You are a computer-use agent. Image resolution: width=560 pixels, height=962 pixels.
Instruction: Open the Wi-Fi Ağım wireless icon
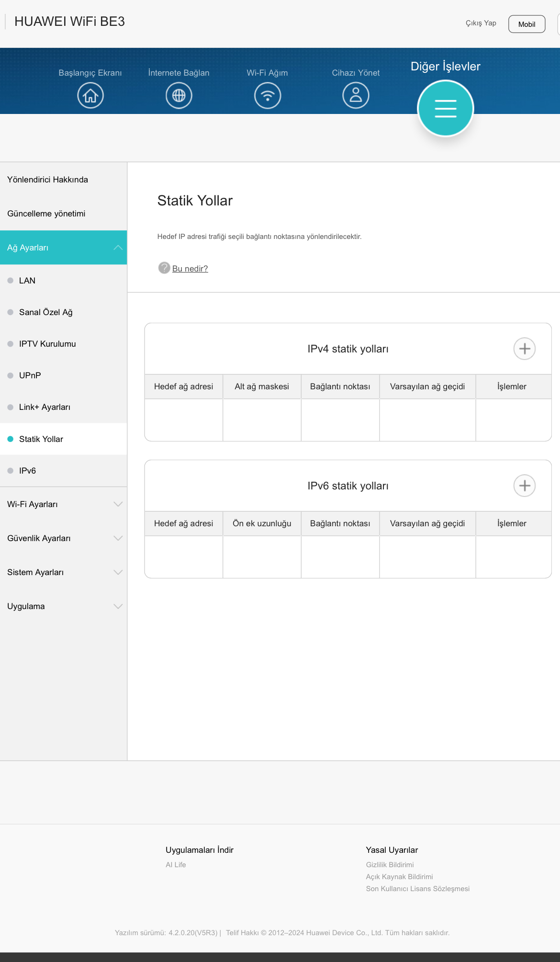pyautogui.click(x=268, y=95)
